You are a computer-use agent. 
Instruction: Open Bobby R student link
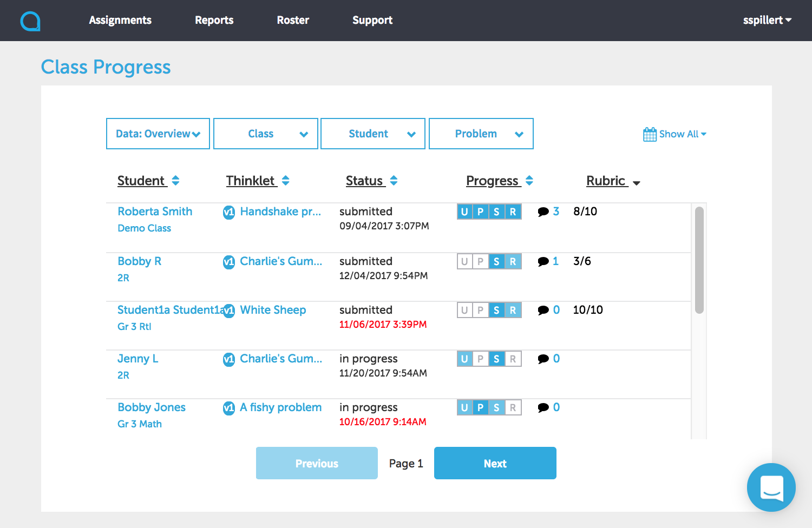140,261
